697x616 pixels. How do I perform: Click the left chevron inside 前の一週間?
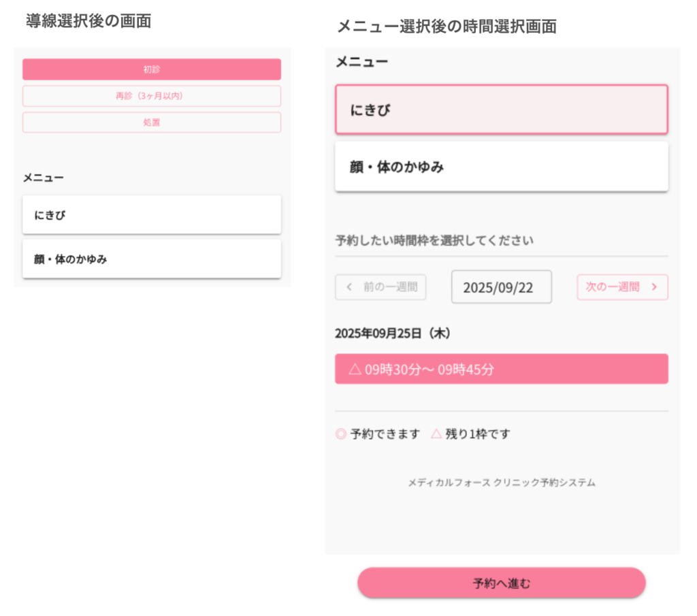click(x=349, y=287)
